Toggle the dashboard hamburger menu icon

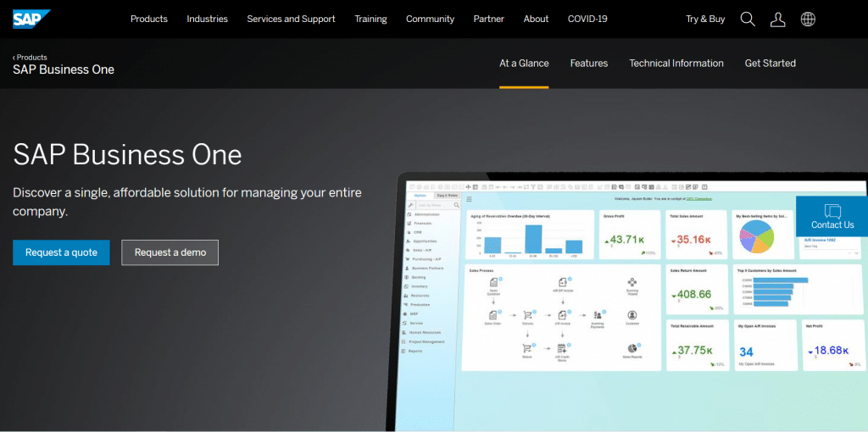tap(470, 199)
